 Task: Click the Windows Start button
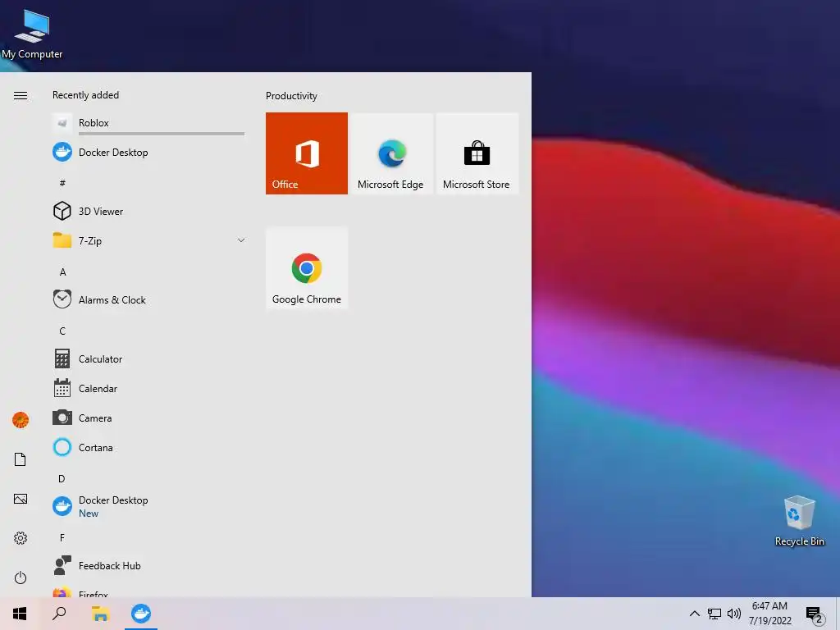click(20, 614)
